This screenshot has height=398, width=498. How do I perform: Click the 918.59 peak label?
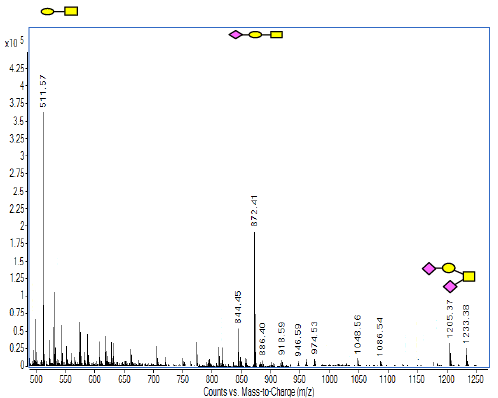click(x=282, y=338)
